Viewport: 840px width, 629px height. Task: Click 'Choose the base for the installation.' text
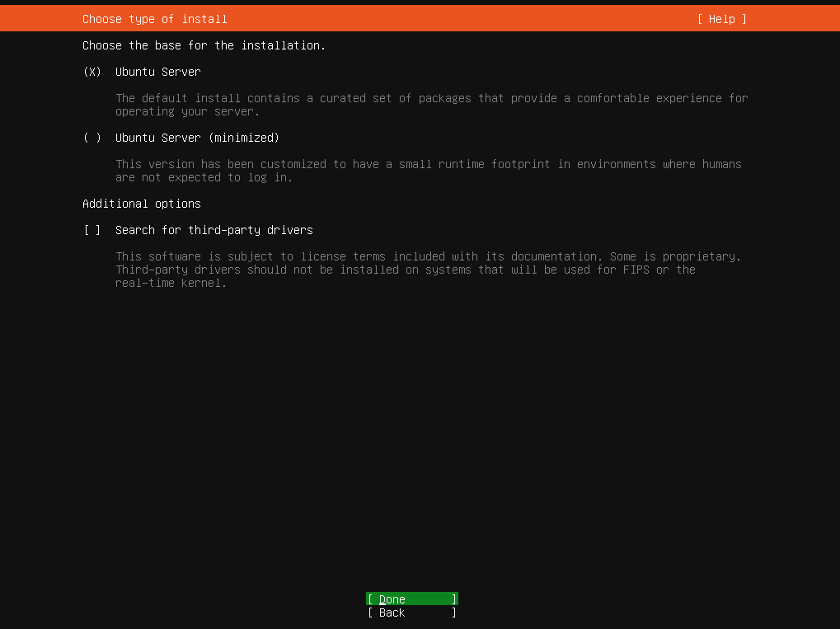[x=204, y=45]
